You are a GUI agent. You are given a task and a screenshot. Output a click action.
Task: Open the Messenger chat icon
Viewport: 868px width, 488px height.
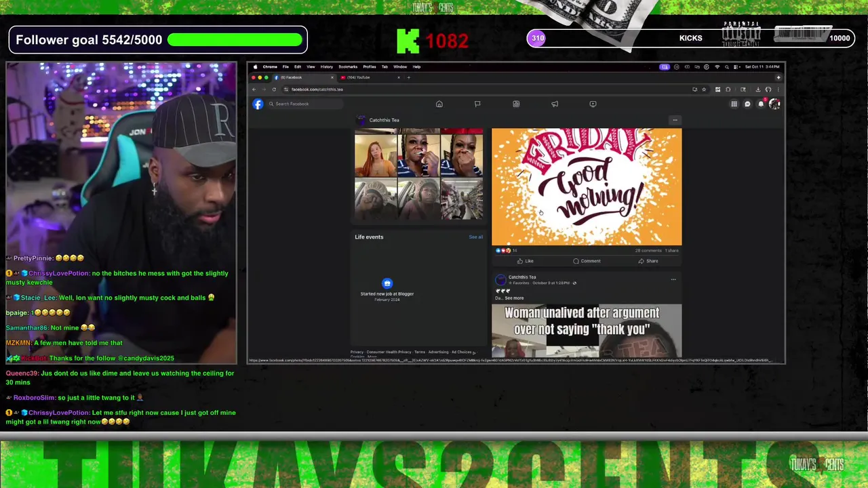click(747, 104)
